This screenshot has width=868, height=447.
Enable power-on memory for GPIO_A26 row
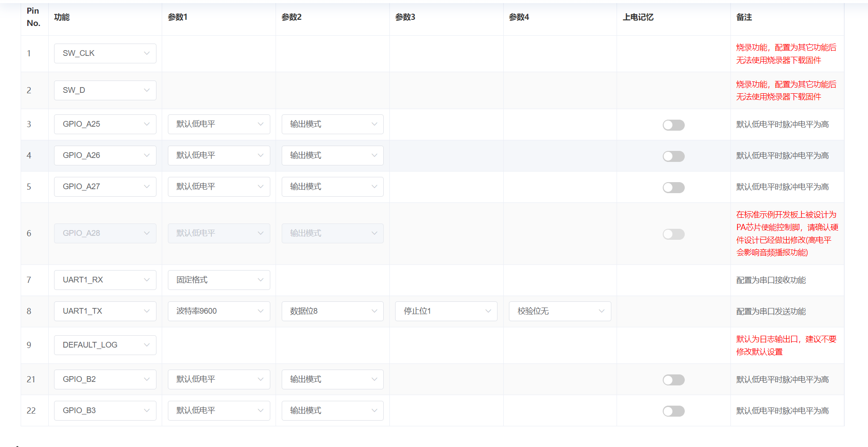pos(673,156)
